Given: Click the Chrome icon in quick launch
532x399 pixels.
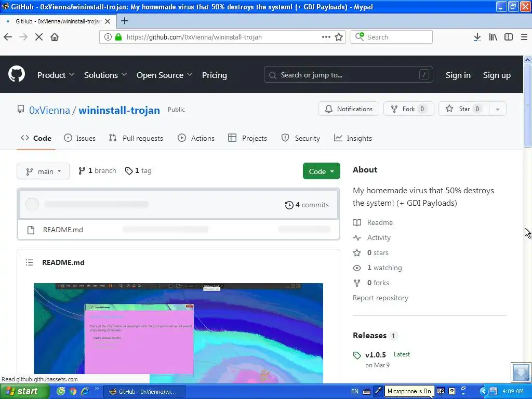Looking at the screenshot, I should point(73,391).
